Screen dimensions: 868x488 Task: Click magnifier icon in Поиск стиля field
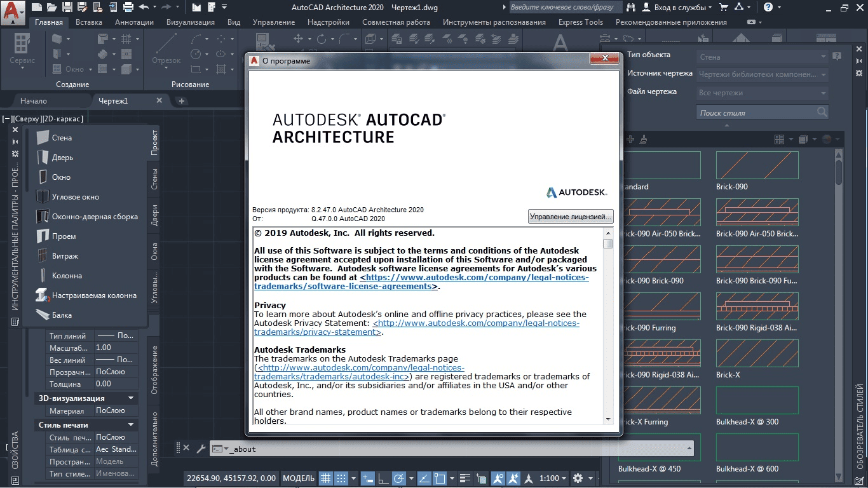tap(822, 112)
